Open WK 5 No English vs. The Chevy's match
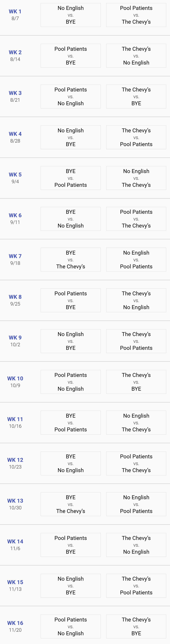Image resolution: width=170 pixels, height=644 pixels. coord(136,178)
